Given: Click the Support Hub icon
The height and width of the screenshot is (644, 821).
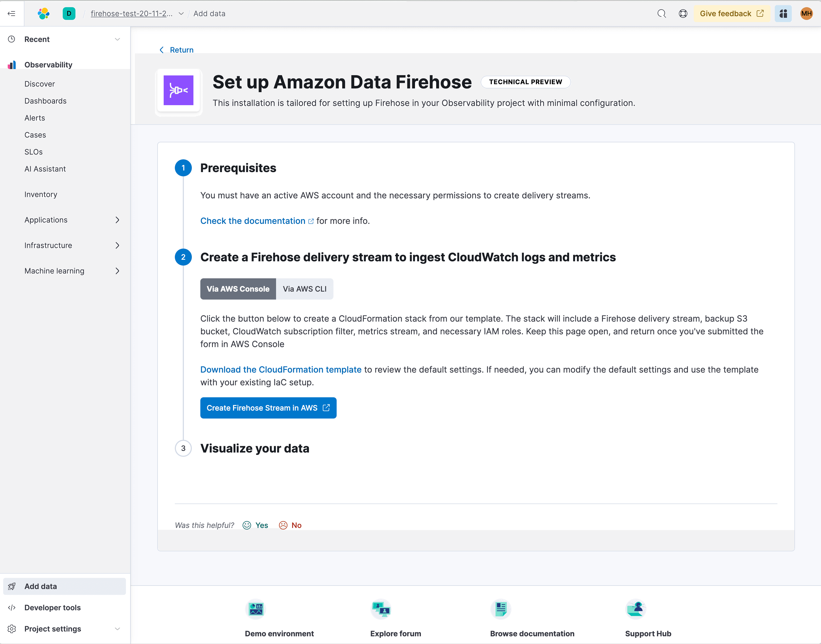Looking at the screenshot, I should click(636, 609).
